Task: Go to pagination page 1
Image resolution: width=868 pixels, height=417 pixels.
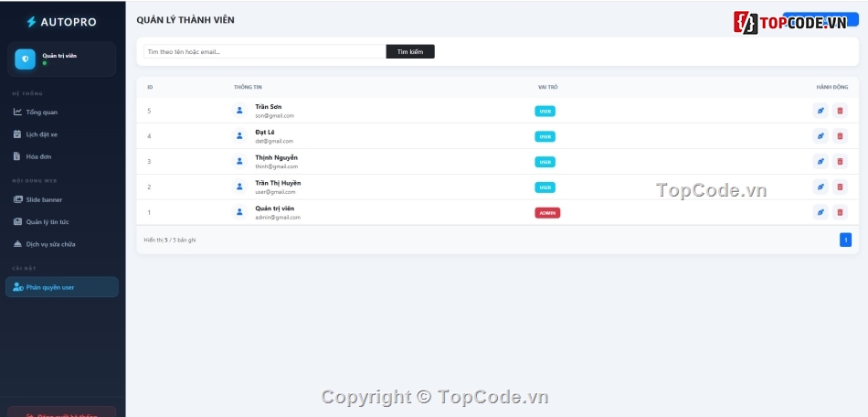Action: click(845, 240)
